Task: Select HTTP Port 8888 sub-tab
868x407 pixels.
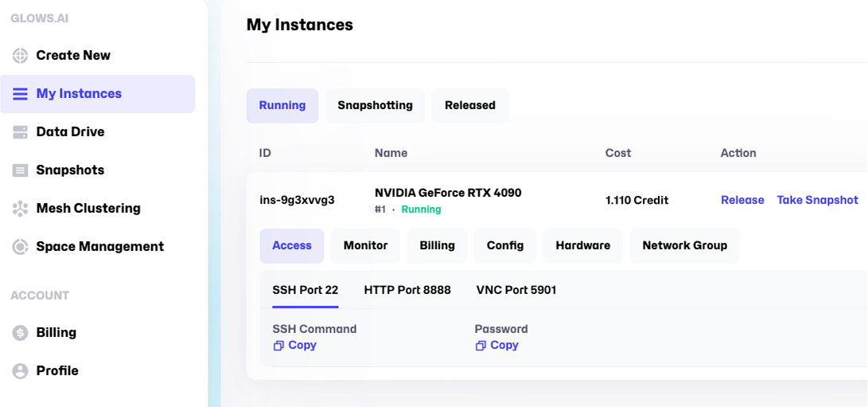Action: (407, 290)
